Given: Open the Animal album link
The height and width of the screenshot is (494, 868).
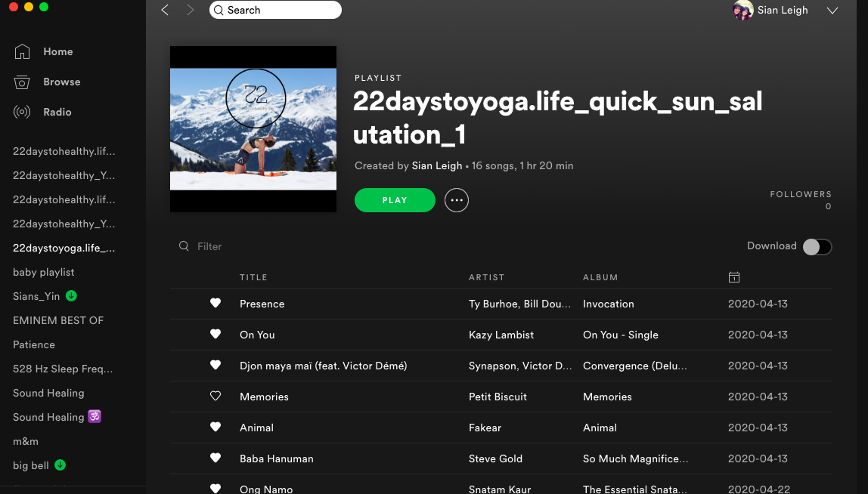Looking at the screenshot, I should [x=600, y=428].
